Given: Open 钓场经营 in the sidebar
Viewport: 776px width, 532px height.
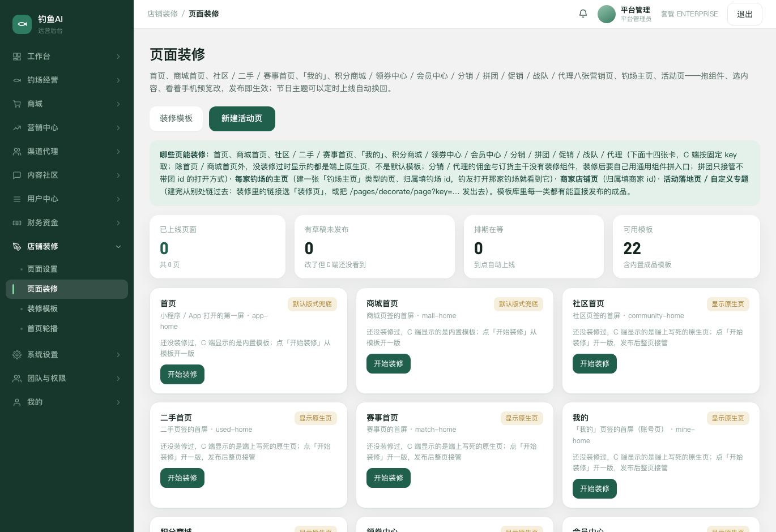Looking at the screenshot, I should tap(67, 80).
